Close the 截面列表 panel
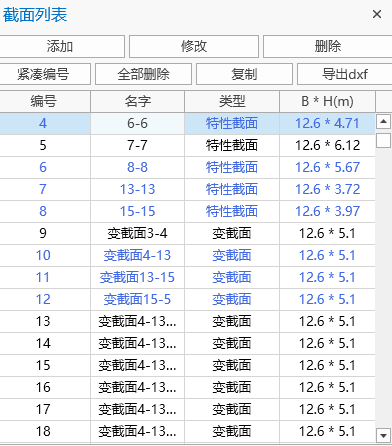Image resolution: width=392 pixels, height=446 pixels. pyautogui.click(x=377, y=14)
